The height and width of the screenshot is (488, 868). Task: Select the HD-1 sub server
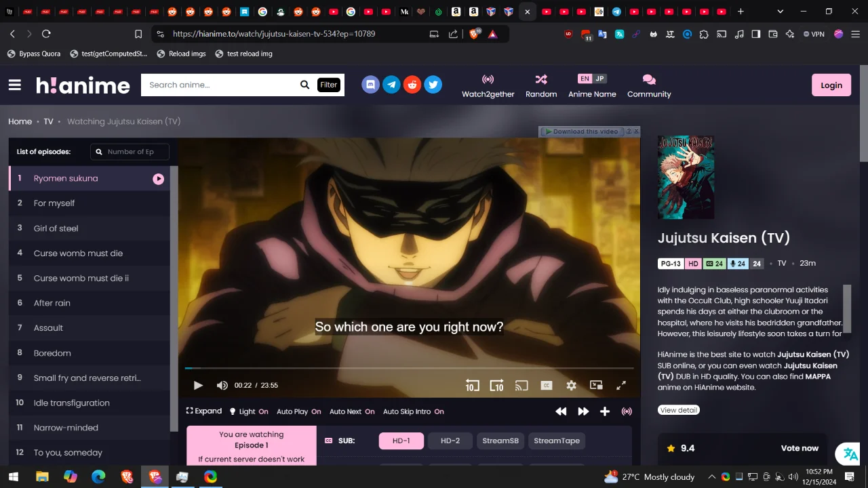pyautogui.click(x=401, y=441)
